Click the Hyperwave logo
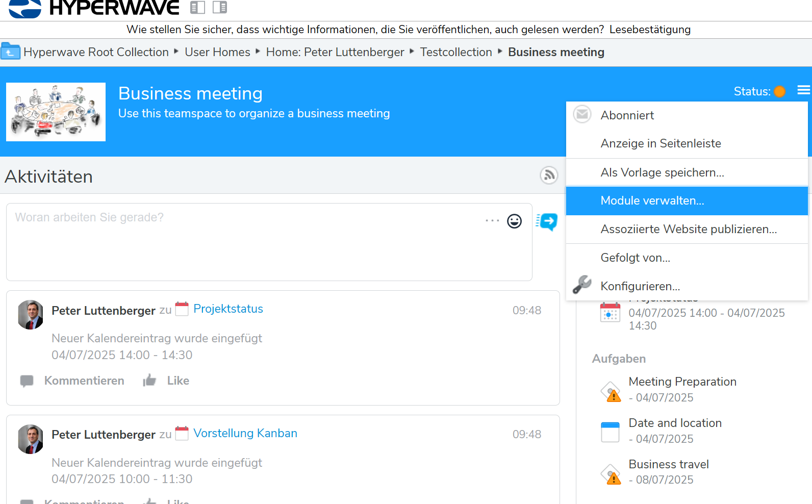This screenshot has width=812, height=504. 94,8
